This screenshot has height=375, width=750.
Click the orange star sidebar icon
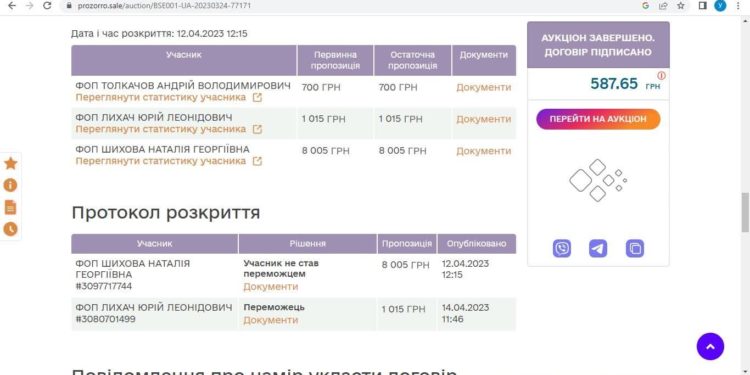click(11, 164)
